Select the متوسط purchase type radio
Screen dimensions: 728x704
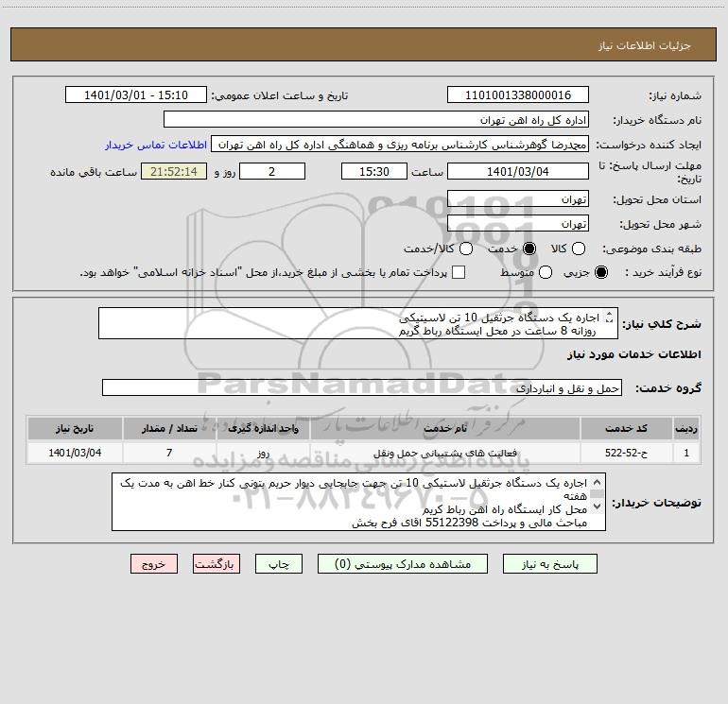pos(546,272)
